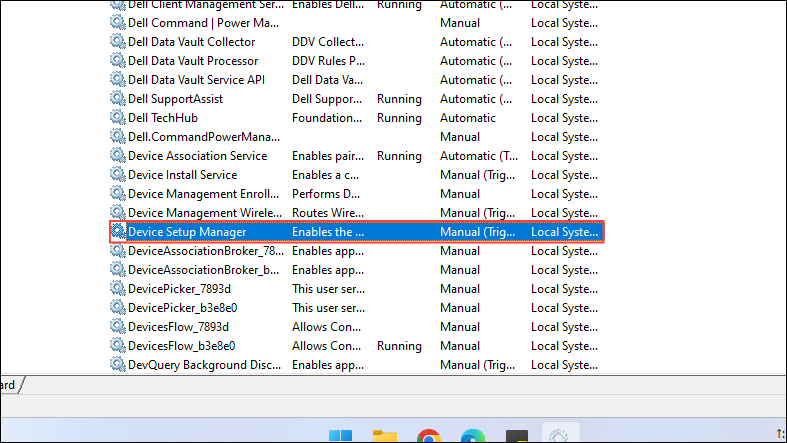Click the gear icon for Device Management Wirele...
The image size is (787, 443).
click(x=117, y=213)
